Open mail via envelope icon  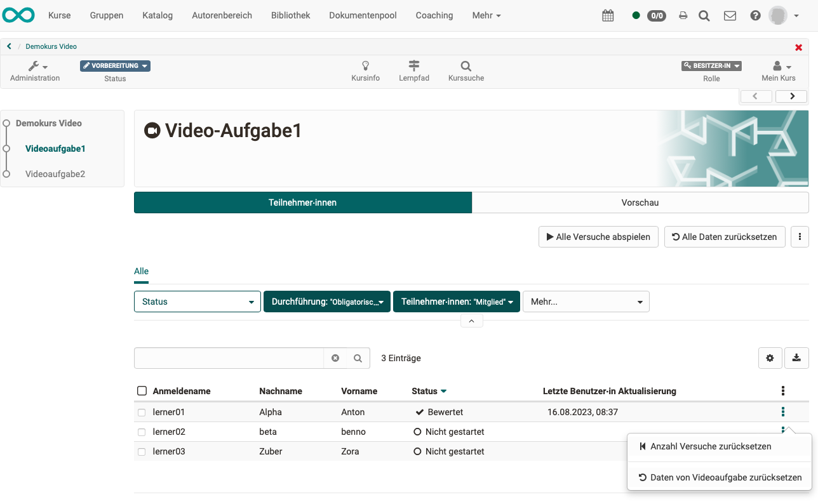tap(729, 15)
